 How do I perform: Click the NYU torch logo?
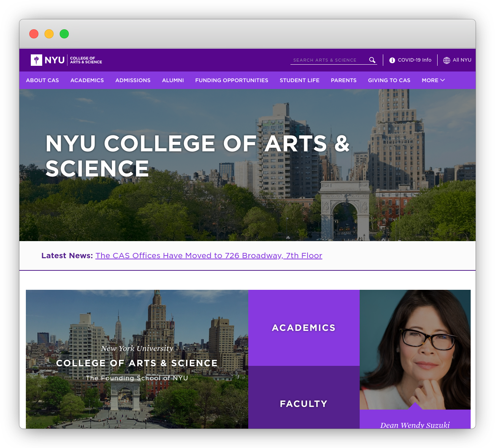(36, 60)
